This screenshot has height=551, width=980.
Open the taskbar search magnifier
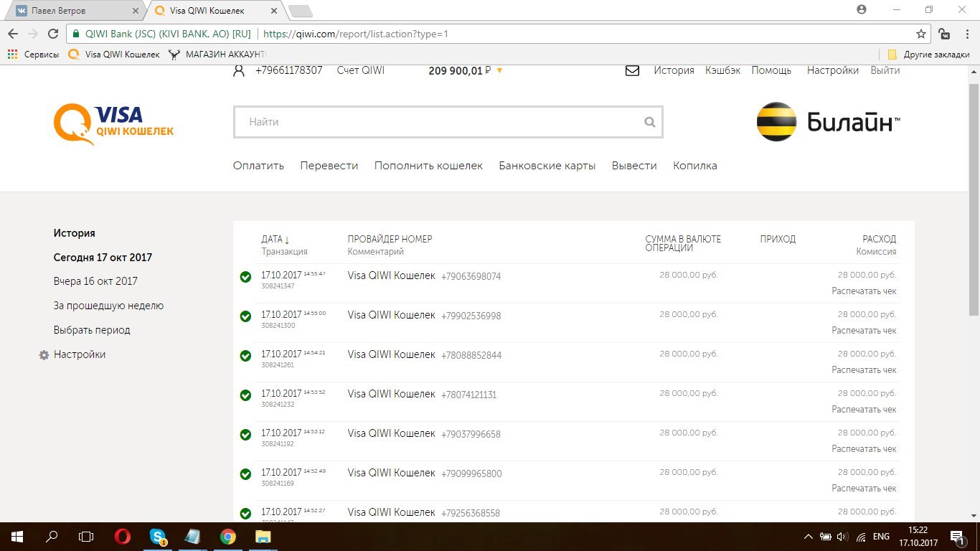(x=52, y=537)
